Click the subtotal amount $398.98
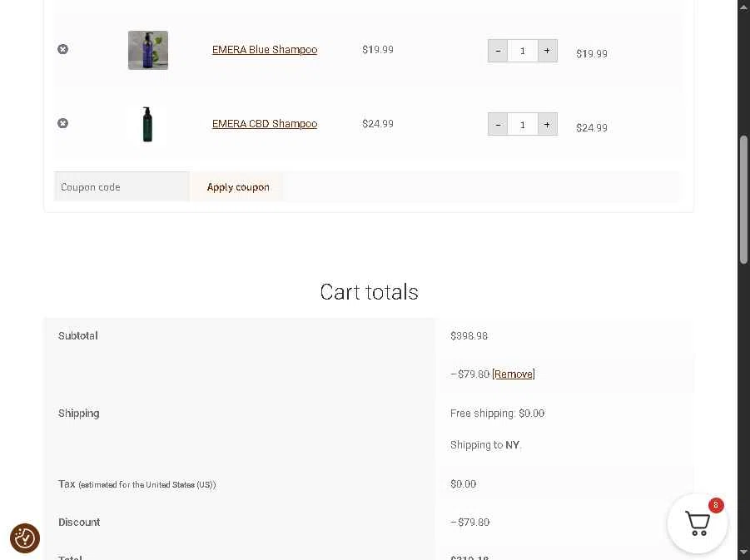This screenshot has height=560, width=750. 469,336
